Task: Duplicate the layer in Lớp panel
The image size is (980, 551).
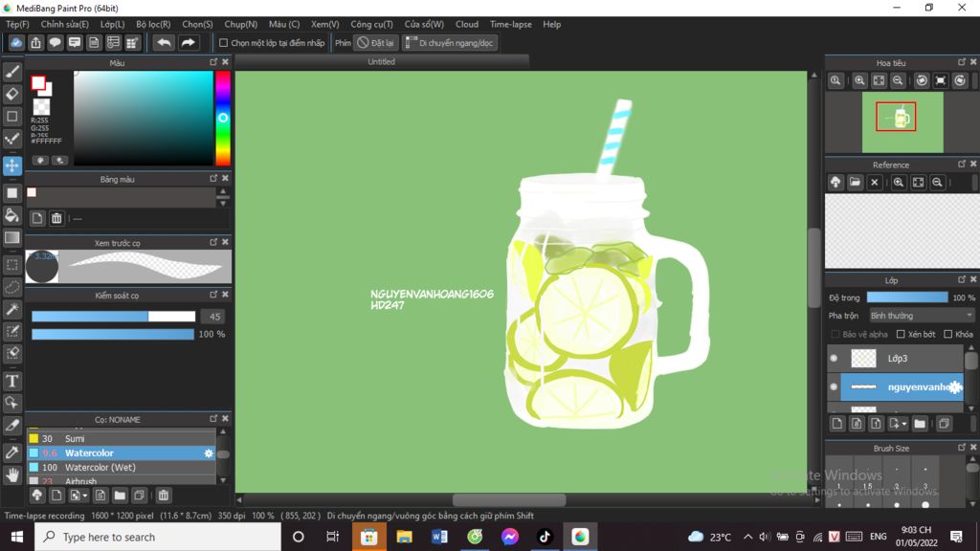Action: (944, 424)
